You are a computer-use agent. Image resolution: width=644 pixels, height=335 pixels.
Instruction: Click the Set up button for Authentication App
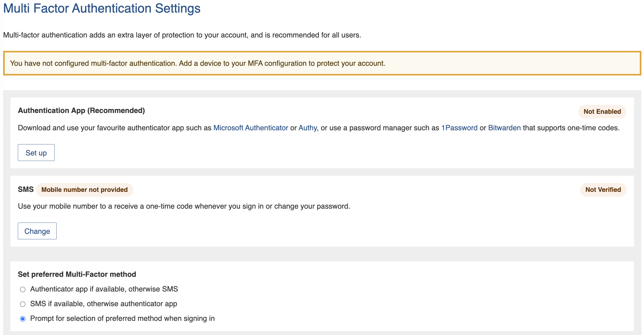click(36, 153)
